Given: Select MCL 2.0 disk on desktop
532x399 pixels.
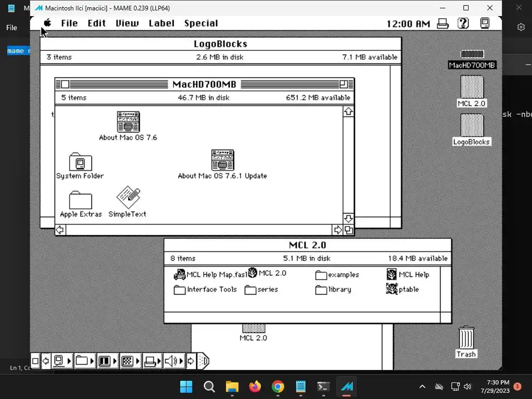Looking at the screenshot, I should click(x=472, y=91).
